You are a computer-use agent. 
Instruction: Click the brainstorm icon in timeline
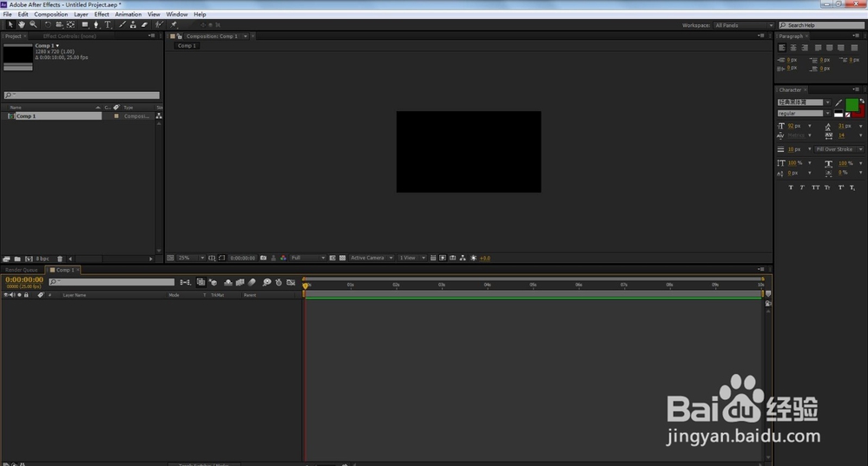(x=266, y=282)
